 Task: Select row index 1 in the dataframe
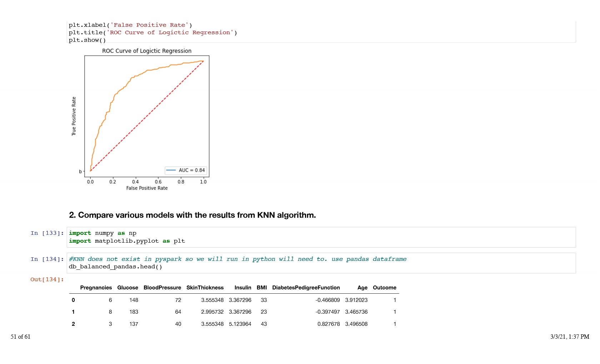pyautogui.click(x=73, y=312)
